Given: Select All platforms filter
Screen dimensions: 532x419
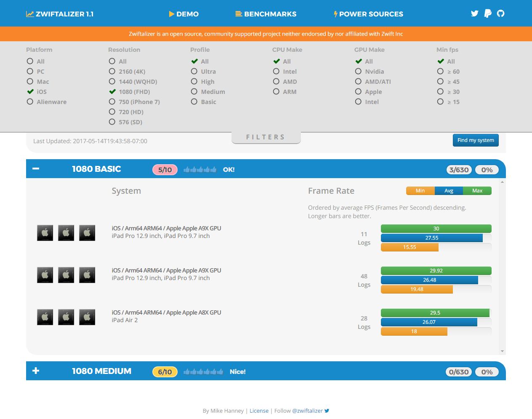Looking at the screenshot, I should click(35, 61).
